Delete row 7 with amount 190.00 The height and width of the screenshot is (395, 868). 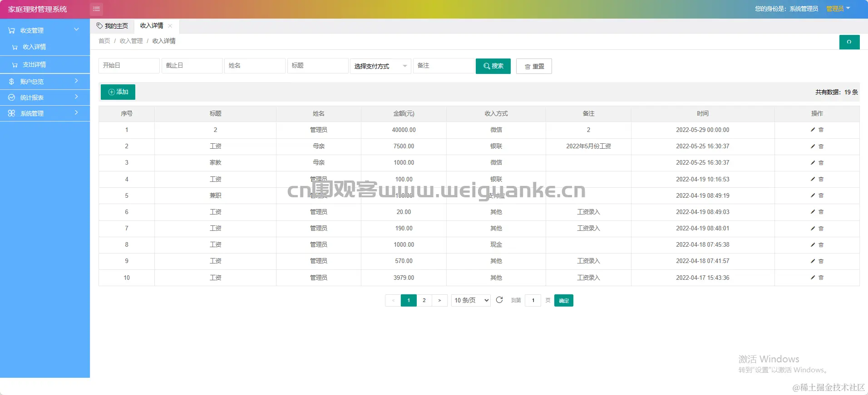[x=821, y=228]
